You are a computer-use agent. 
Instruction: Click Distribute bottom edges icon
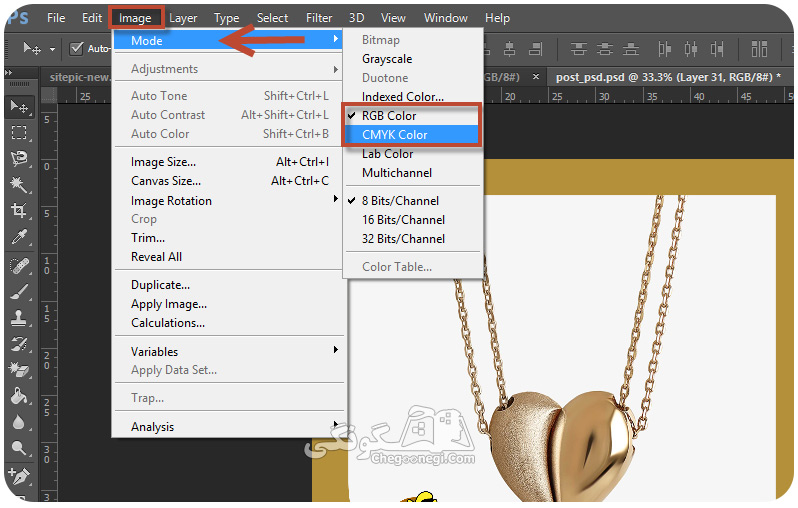tap(631, 49)
